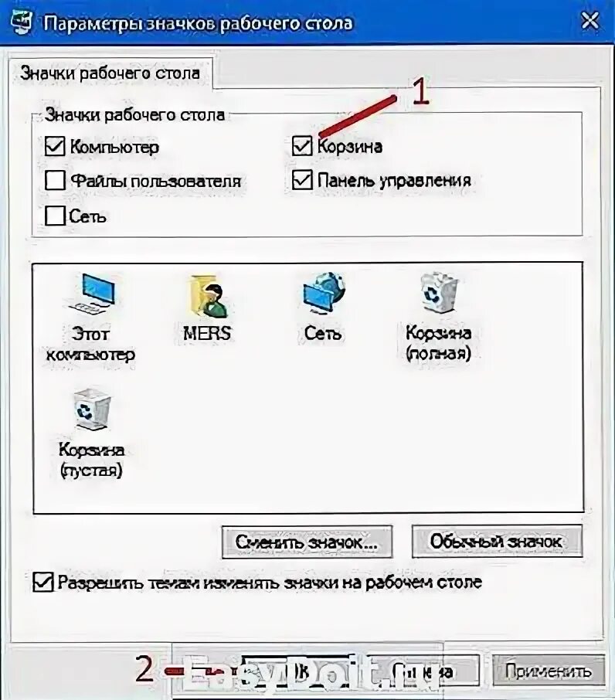Viewport: 615px width, 700px height.
Task: Uncheck the Панель управления checkbox
Action: click(x=301, y=179)
